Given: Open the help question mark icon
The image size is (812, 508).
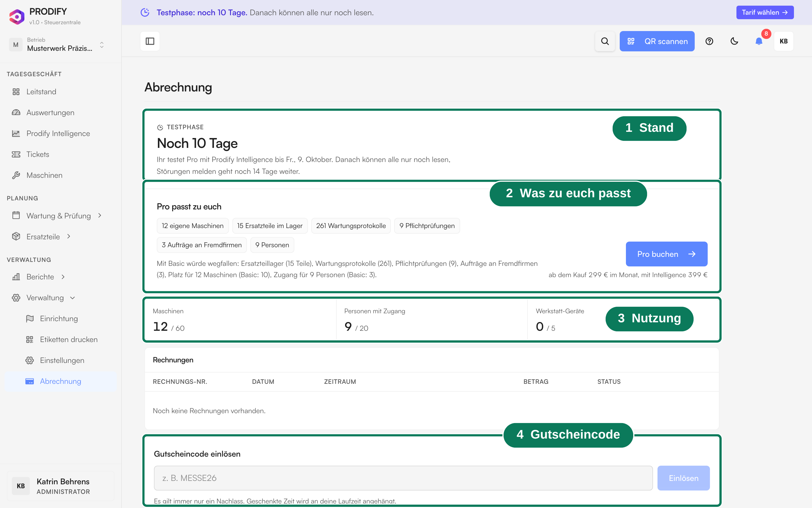Looking at the screenshot, I should tap(709, 41).
